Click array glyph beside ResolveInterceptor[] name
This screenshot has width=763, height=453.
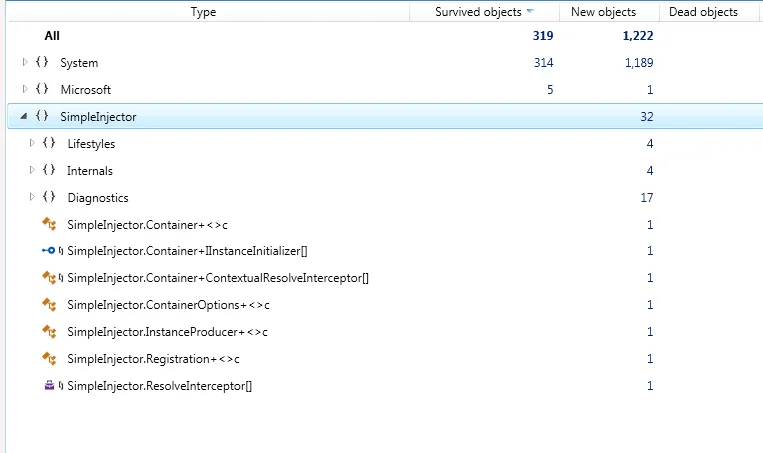pyautogui.click(x=61, y=386)
